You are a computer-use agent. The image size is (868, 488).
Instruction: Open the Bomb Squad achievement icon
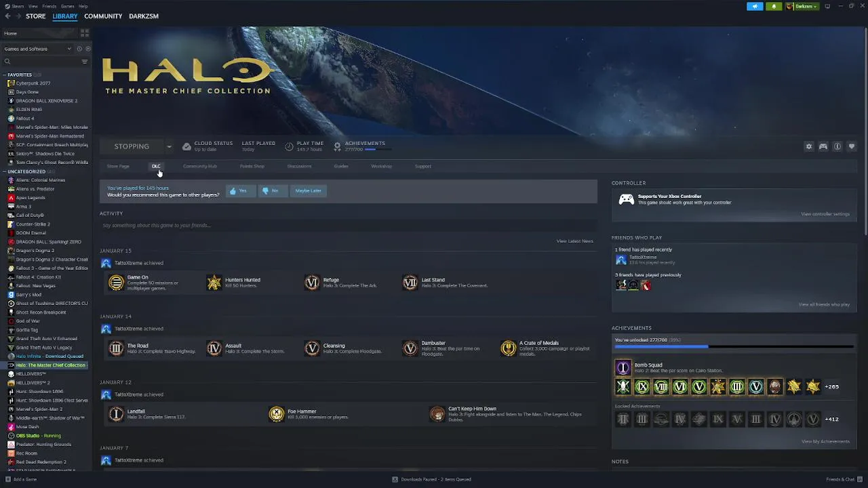coord(623,367)
